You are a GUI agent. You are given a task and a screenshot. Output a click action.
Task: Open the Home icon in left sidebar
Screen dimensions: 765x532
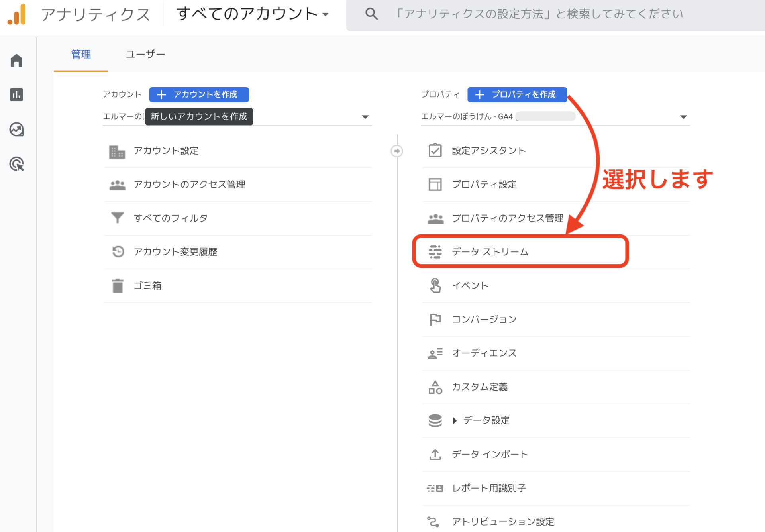coord(16,61)
